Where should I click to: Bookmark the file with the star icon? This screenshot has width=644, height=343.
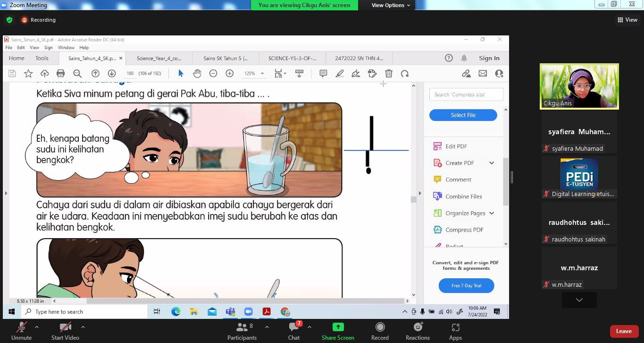point(28,74)
